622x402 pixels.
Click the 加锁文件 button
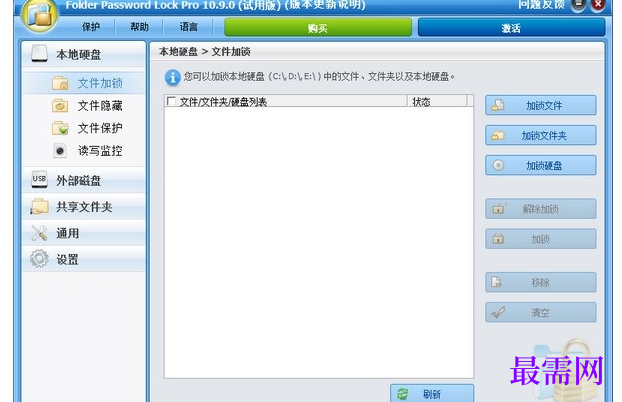click(x=541, y=106)
